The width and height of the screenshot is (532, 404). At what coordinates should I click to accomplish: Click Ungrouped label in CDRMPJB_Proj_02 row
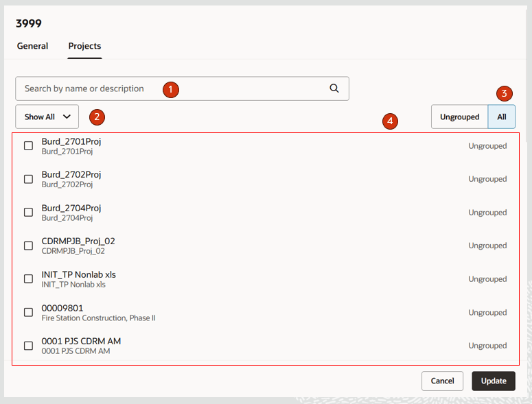487,246
